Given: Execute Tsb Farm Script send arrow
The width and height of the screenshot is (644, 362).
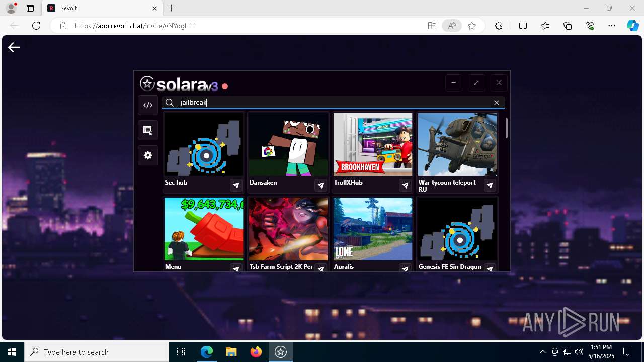Looking at the screenshot, I should pyautogui.click(x=320, y=268).
